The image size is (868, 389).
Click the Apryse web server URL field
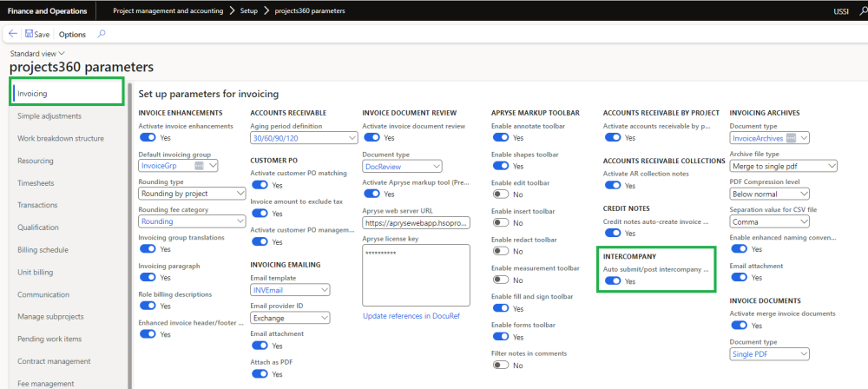[x=415, y=222]
